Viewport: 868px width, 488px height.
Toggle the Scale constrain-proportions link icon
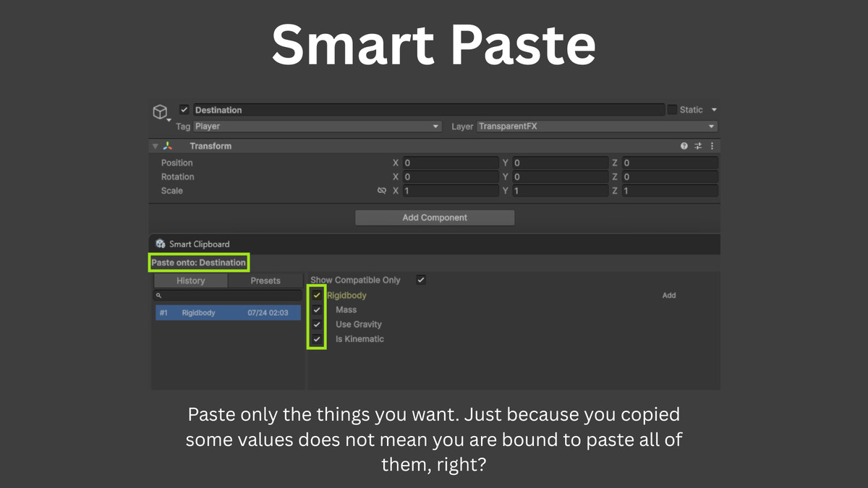coord(382,191)
